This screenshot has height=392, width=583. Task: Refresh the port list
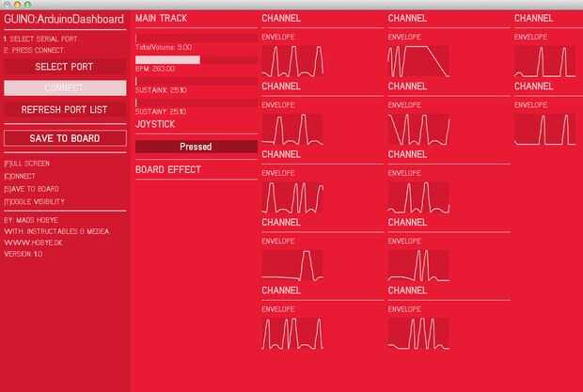pyautogui.click(x=65, y=110)
